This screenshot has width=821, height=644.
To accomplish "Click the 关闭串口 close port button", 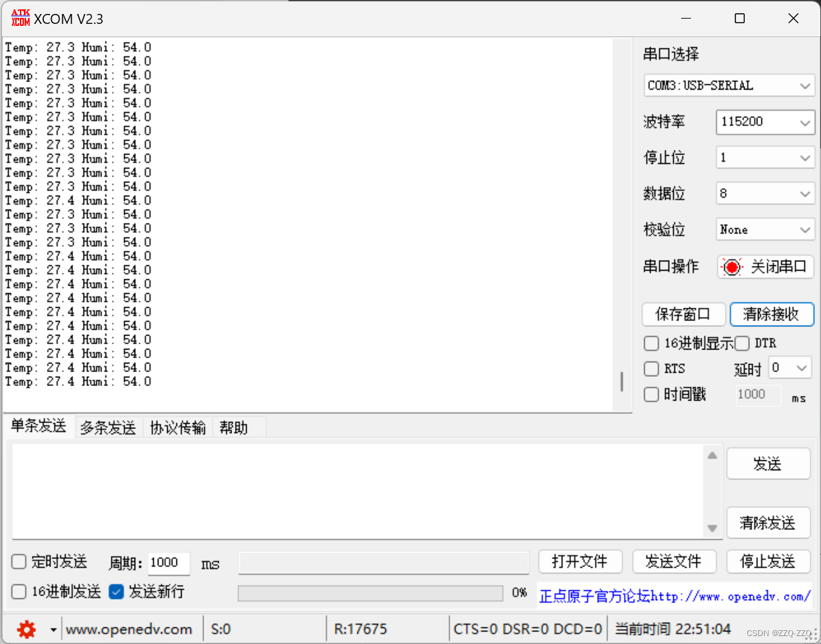I will click(765, 267).
